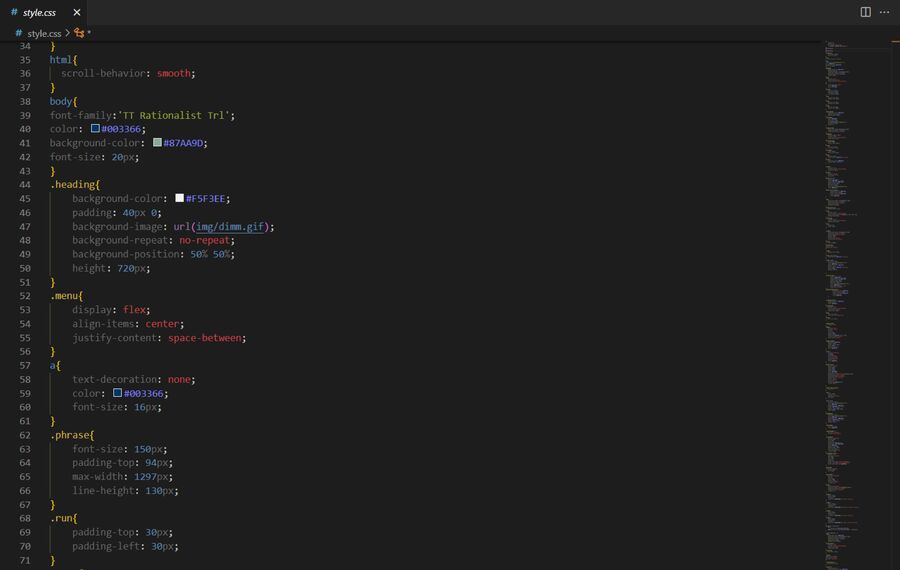
Task: Click the CSS hash icon in the breadcrumb
Action: pos(18,33)
